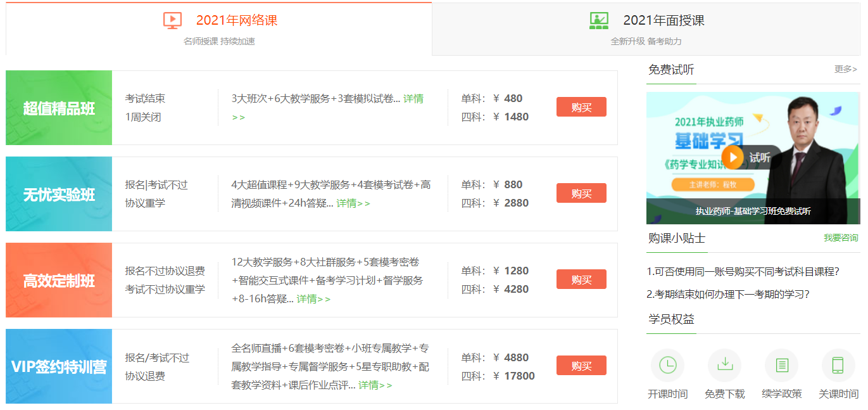Select the 免费下载 download icon
The height and width of the screenshot is (410, 868).
coord(724,366)
